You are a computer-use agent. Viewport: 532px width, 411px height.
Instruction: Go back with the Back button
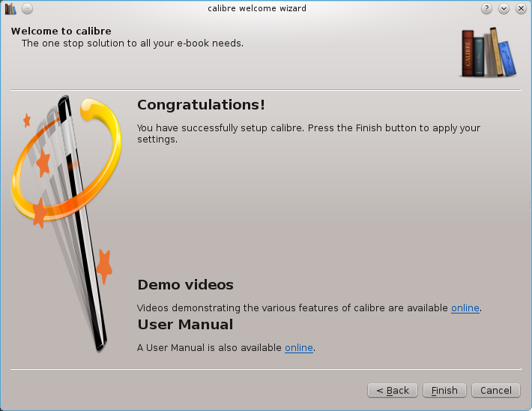(393, 390)
